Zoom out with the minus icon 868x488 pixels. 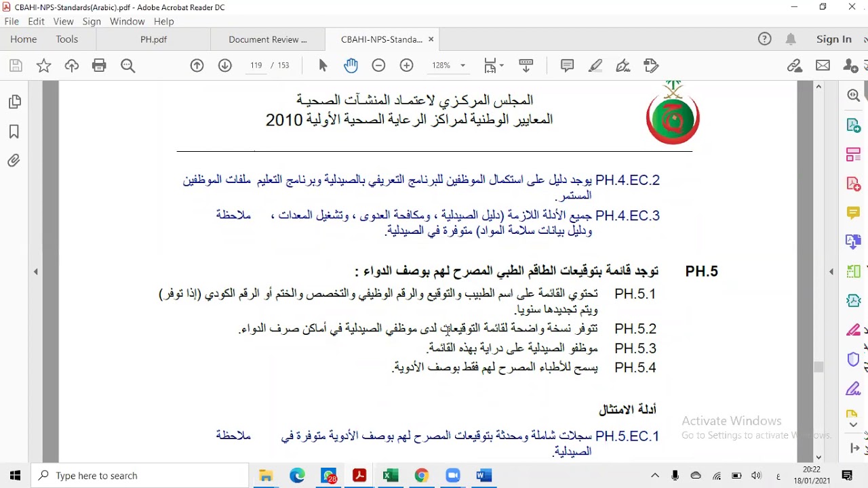click(378, 66)
